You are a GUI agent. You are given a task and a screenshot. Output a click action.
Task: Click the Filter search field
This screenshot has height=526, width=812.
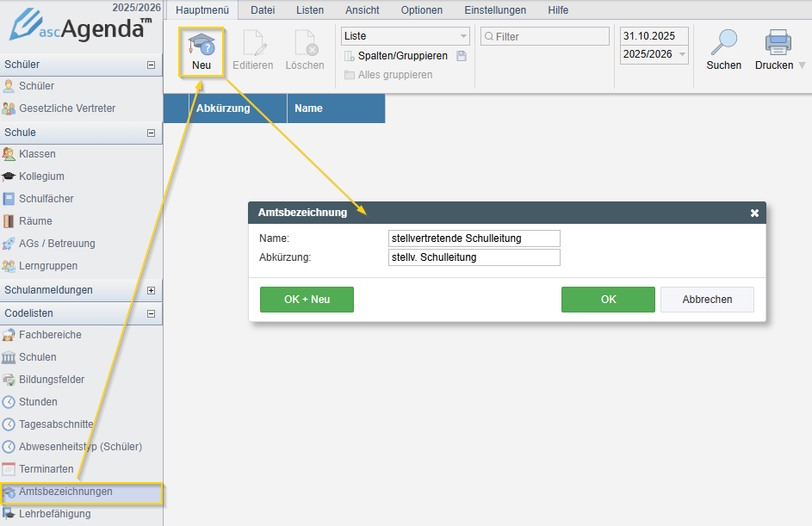pyautogui.click(x=549, y=36)
